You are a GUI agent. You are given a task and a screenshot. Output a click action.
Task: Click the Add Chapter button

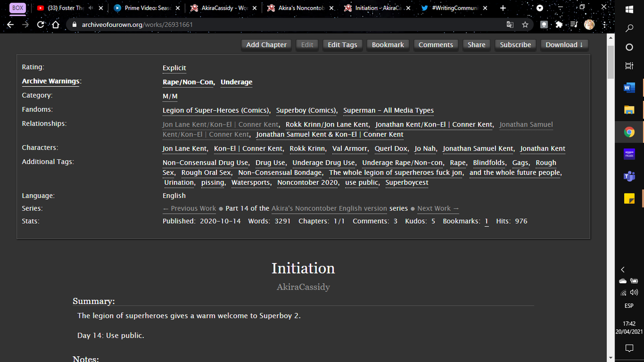coord(266,45)
